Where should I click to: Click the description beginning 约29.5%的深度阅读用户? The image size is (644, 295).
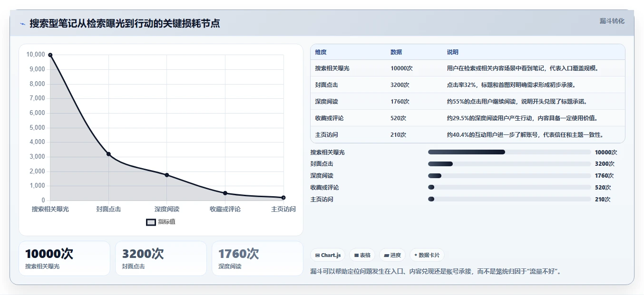(x=522, y=118)
